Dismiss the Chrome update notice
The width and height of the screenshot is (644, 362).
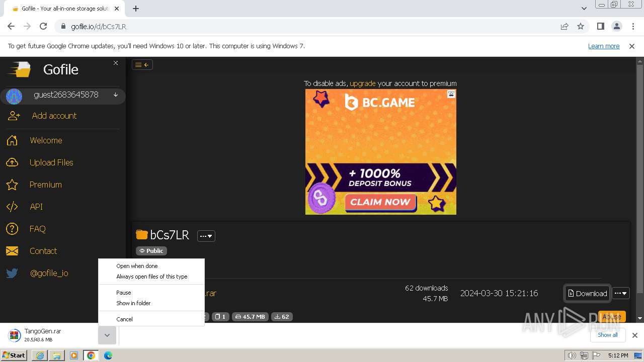pos(632,46)
